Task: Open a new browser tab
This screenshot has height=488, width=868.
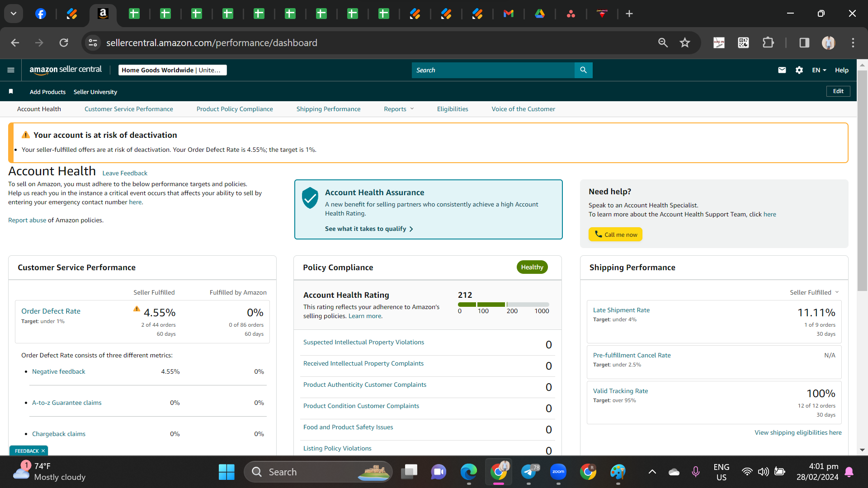Action: click(629, 14)
